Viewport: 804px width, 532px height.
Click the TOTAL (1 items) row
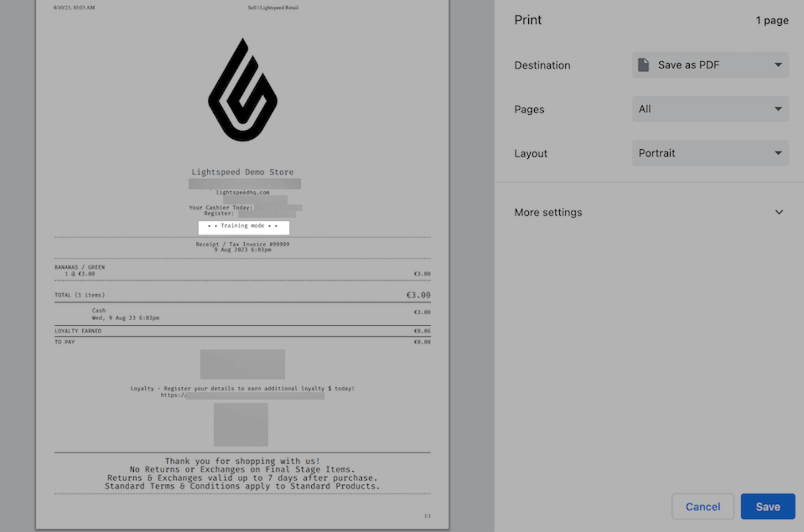tap(80, 295)
